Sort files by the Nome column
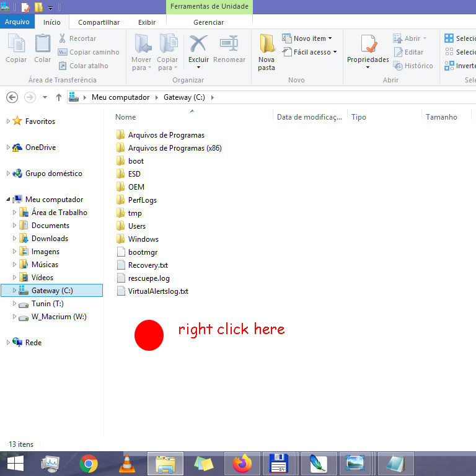476x476 pixels. (x=126, y=117)
